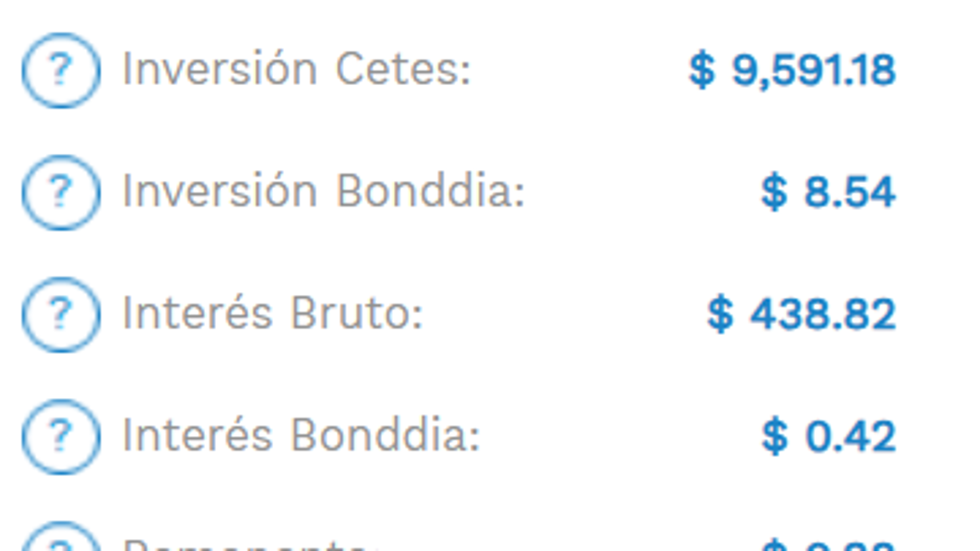This screenshot has width=980, height=551.
Task: Click question mark next to Interés Bonddia
Action: point(60,437)
